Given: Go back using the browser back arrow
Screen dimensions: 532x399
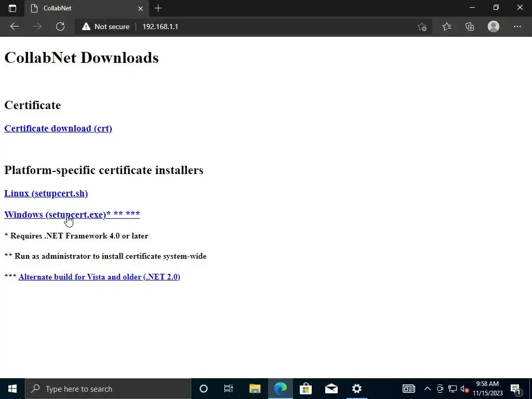Looking at the screenshot, I should (x=14, y=26).
